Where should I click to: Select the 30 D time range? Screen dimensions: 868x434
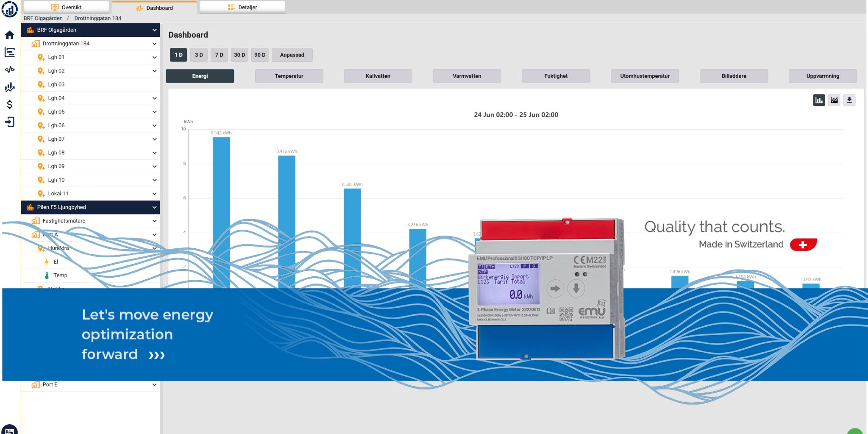[239, 55]
